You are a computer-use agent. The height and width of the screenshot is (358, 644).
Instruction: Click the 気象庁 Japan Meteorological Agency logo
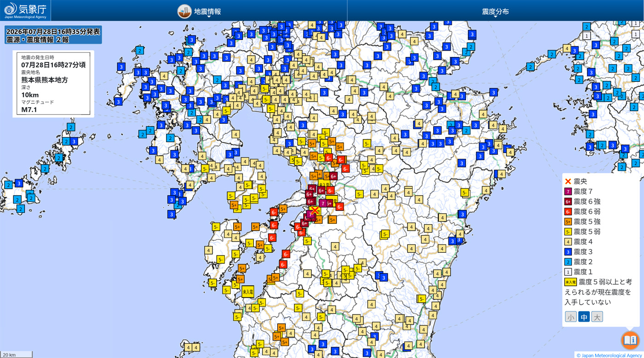pyautogui.click(x=25, y=10)
